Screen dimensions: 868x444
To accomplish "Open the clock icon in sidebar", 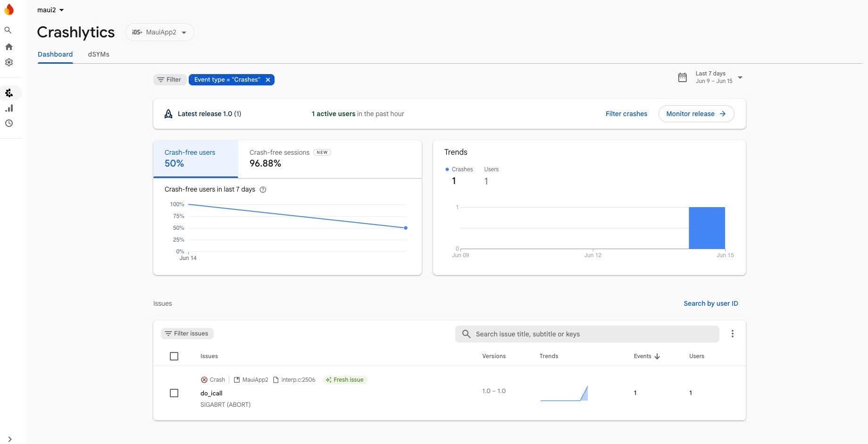I will (9, 123).
